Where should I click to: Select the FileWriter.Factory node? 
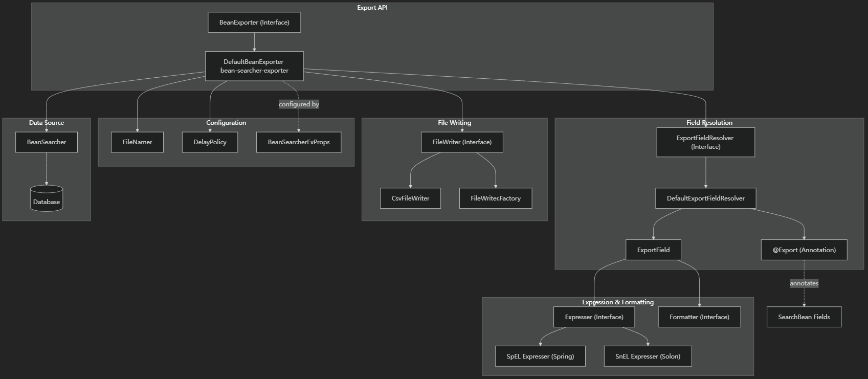[x=496, y=198]
